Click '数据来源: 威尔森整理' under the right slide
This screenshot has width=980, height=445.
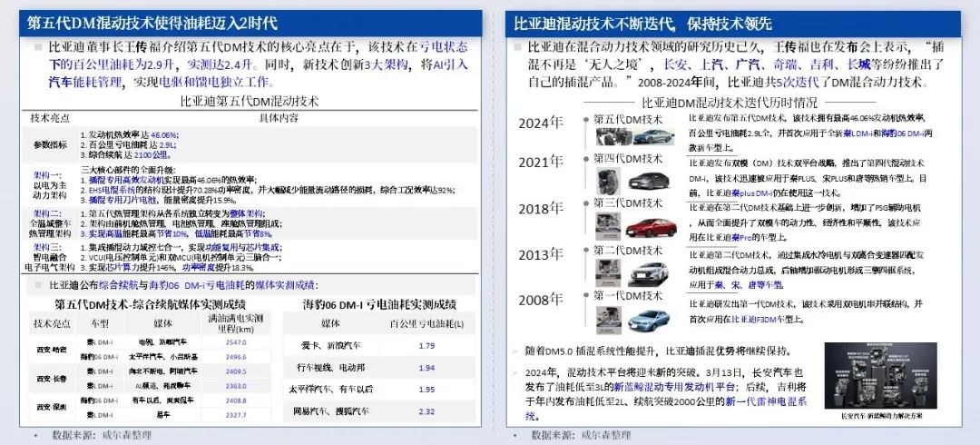(581, 434)
